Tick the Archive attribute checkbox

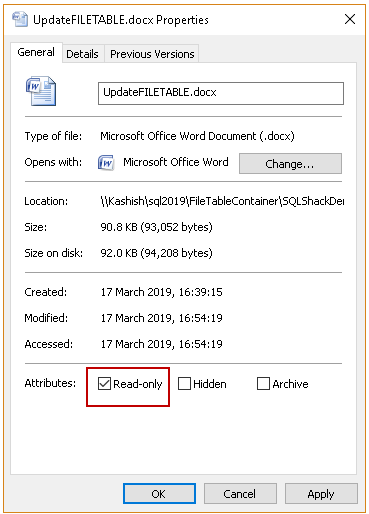tap(263, 384)
